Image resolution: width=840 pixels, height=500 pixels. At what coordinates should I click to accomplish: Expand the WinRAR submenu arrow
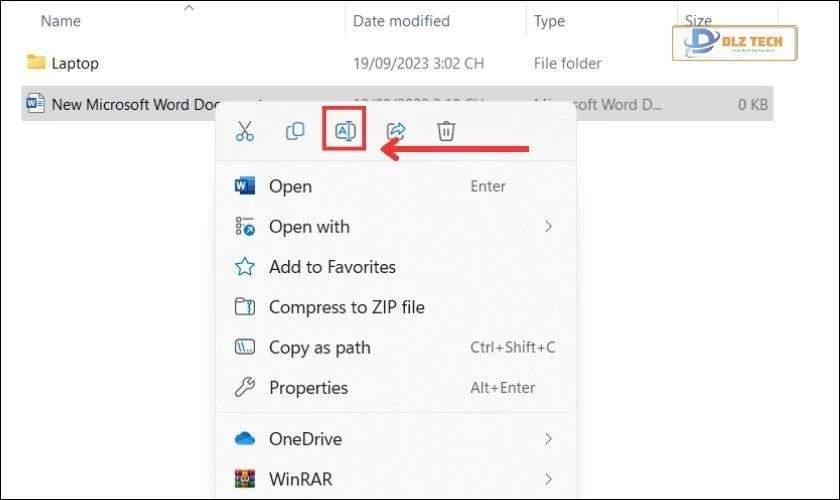pos(548,479)
